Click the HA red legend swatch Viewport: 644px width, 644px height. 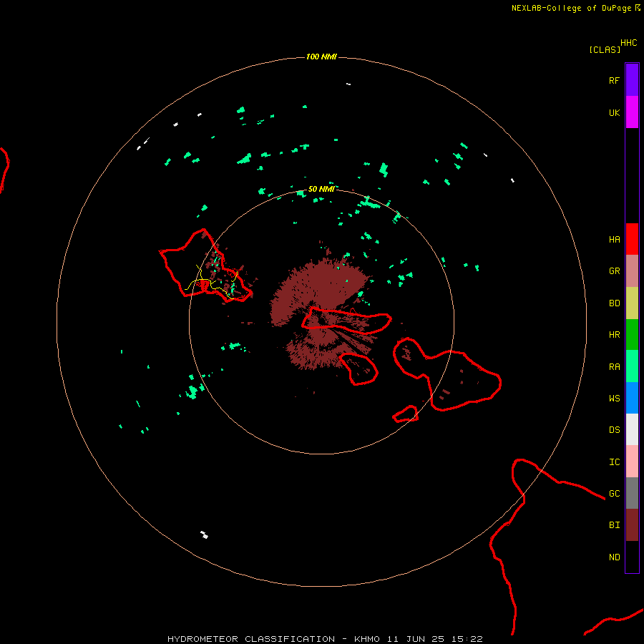click(632, 239)
